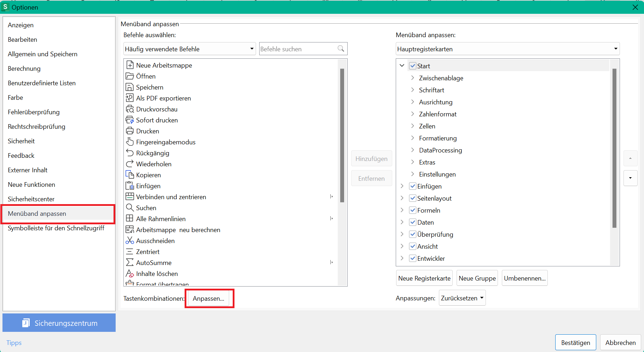Click the Neue Arbeitsmappe command icon
Viewport: 644px width, 352px height.
coord(130,65)
